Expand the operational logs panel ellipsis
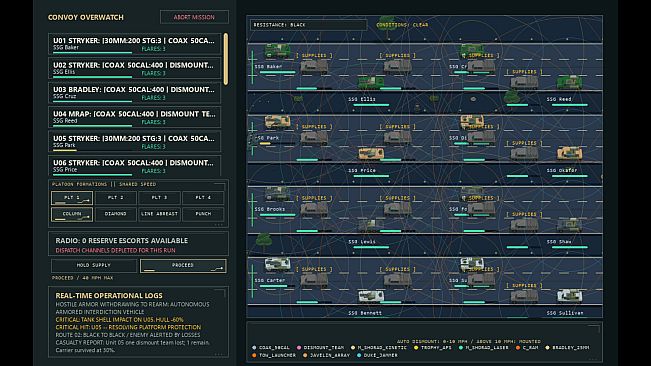Screen dimensions: 651x366 click(x=219, y=354)
